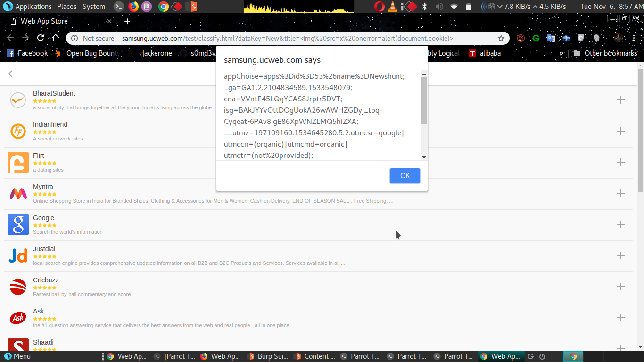Viewport: 644px width, 362px height.
Task: Add the Indianfriend app with plus icon
Action: (x=621, y=131)
